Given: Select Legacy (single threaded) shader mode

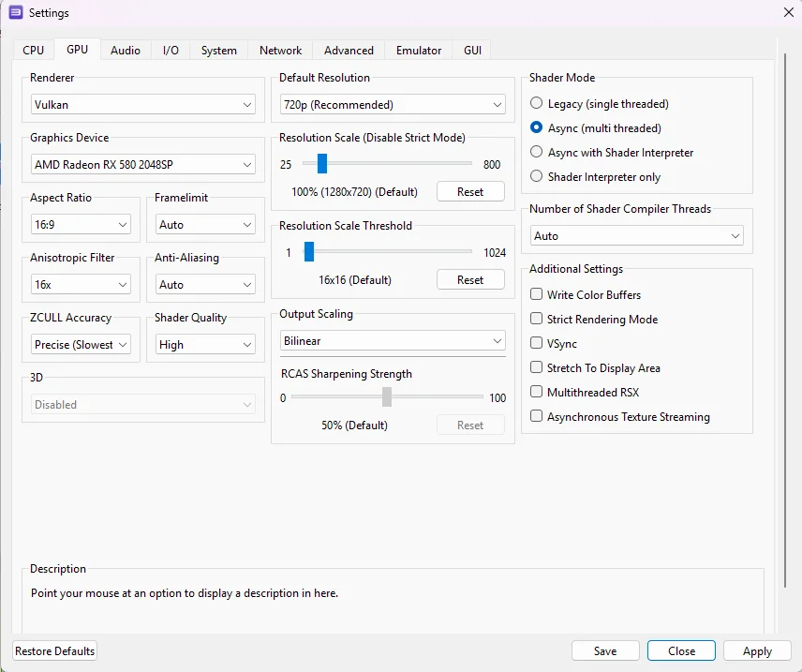Looking at the screenshot, I should coord(600,103).
